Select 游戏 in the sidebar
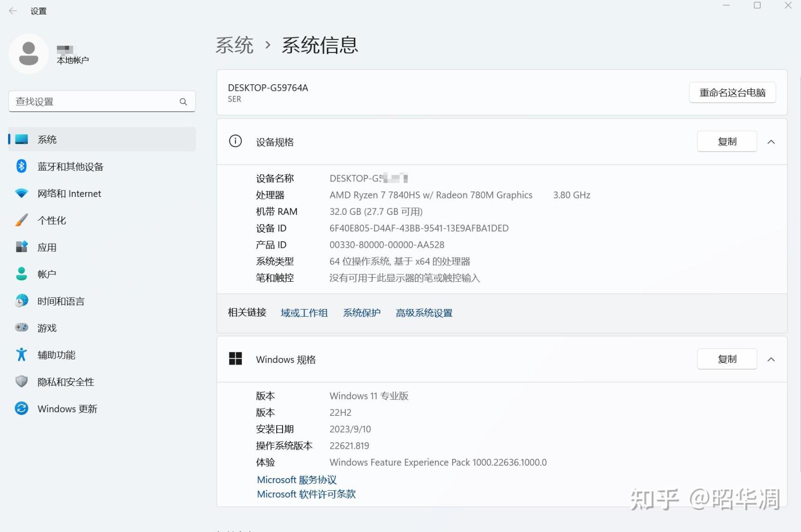Image resolution: width=801 pixels, height=532 pixels. (102, 328)
